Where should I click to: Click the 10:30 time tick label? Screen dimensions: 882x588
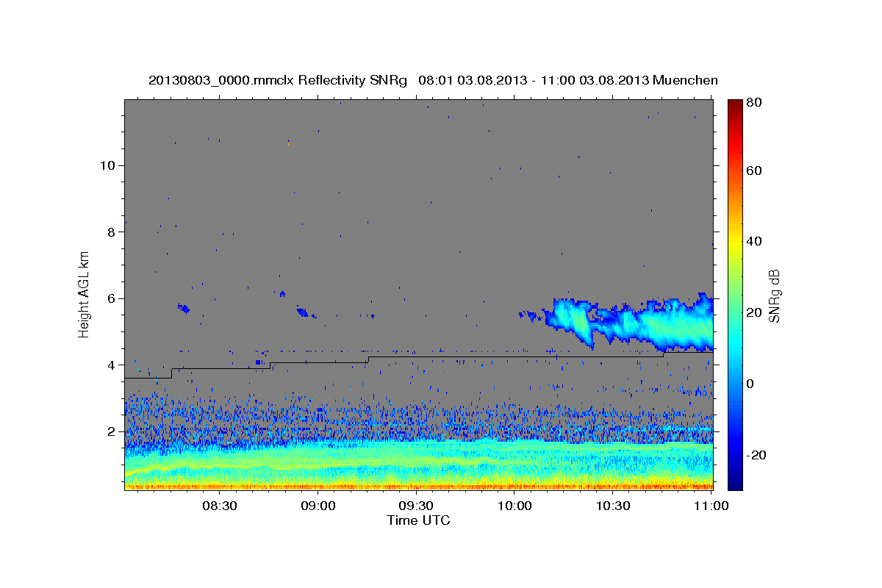612,506
